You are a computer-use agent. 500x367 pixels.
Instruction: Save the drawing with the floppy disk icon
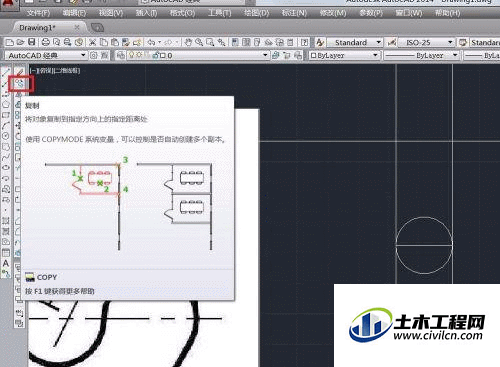pos(32,42)
